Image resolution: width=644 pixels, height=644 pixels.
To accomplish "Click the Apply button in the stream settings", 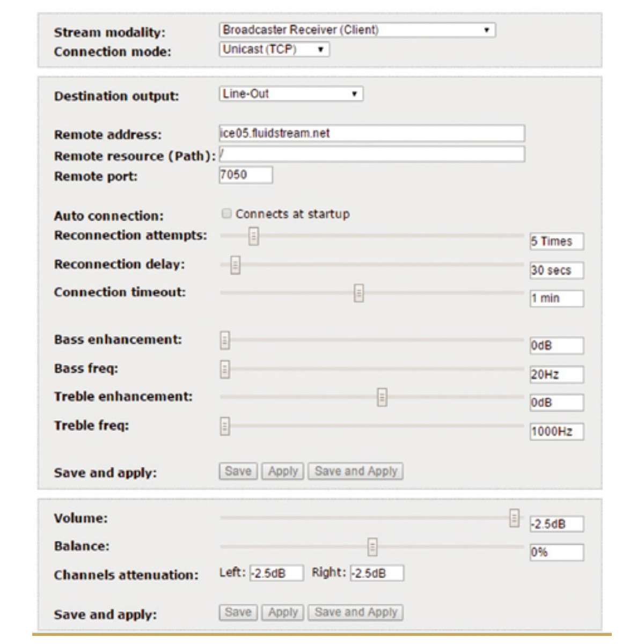I will point(283,471).
